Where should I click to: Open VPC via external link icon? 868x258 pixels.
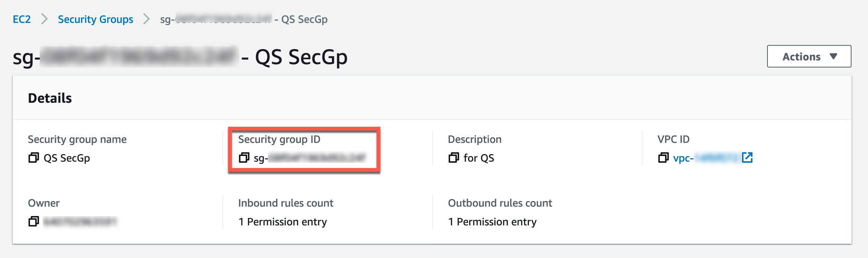click(x=747, y=157)
